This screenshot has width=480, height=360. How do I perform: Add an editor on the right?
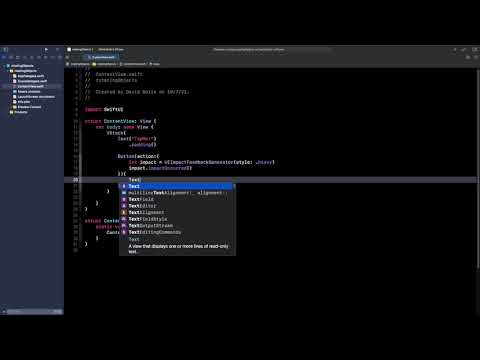476,57
